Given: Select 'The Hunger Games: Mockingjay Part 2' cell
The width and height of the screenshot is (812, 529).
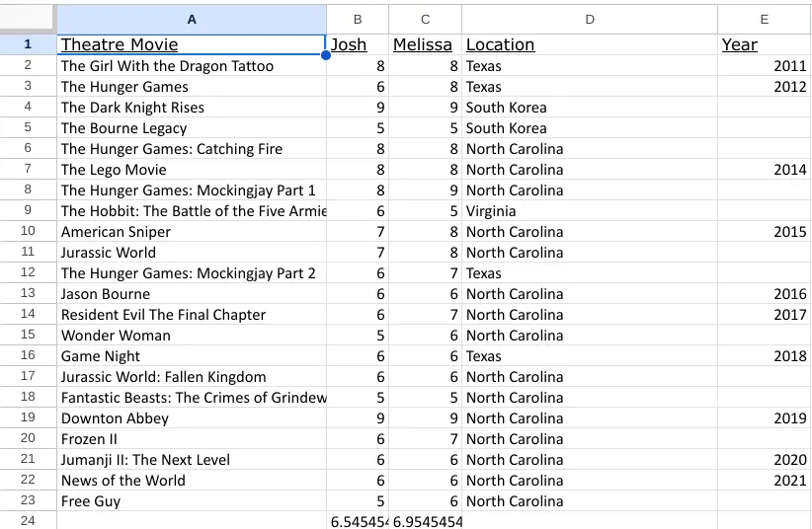Looking at the screenshot, I should 192,272.
